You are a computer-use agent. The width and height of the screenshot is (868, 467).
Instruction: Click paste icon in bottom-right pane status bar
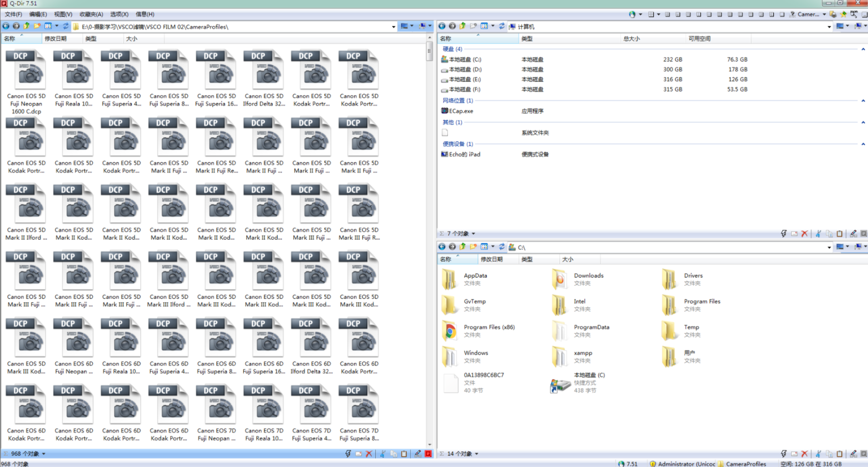coord(840,454)
